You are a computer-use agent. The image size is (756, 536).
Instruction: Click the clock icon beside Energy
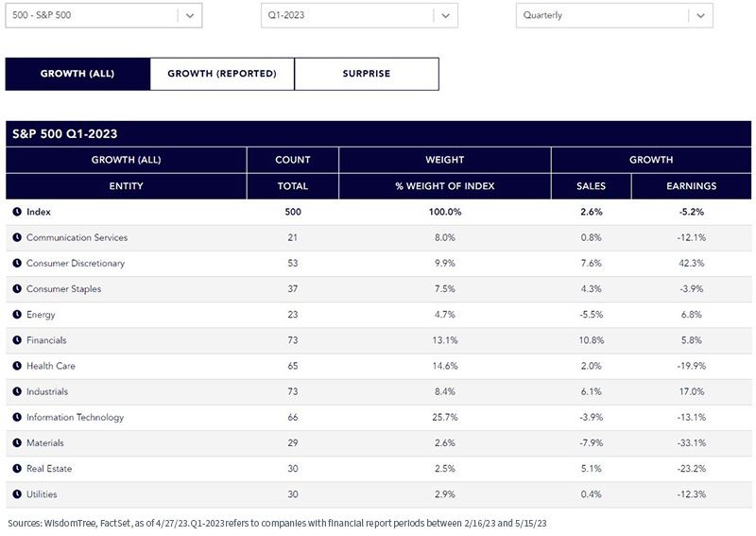17,315
